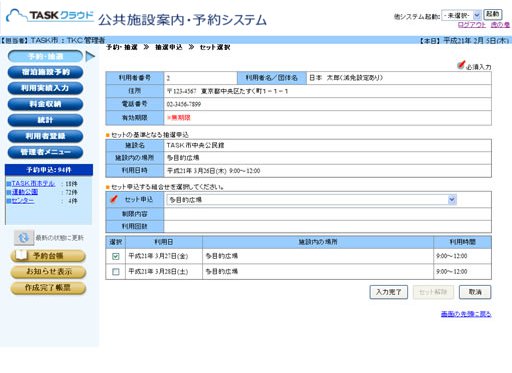The image size is (512, 373).
Task: Open the 予約・抽選 menu
Action: coord(45,56)
